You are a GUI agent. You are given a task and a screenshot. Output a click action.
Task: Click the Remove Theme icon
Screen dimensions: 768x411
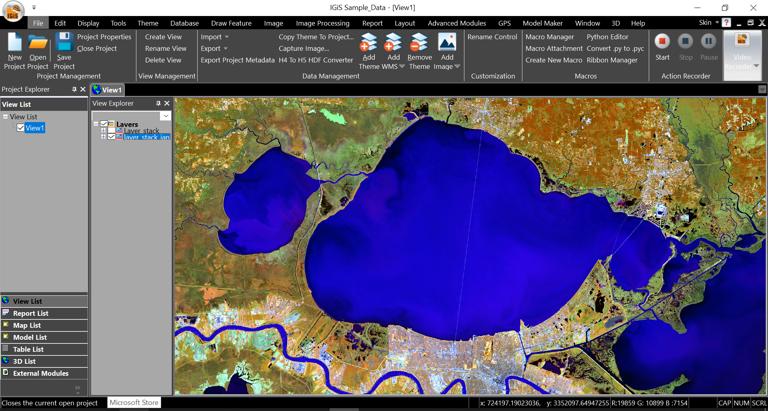click(x=419, y=42)
